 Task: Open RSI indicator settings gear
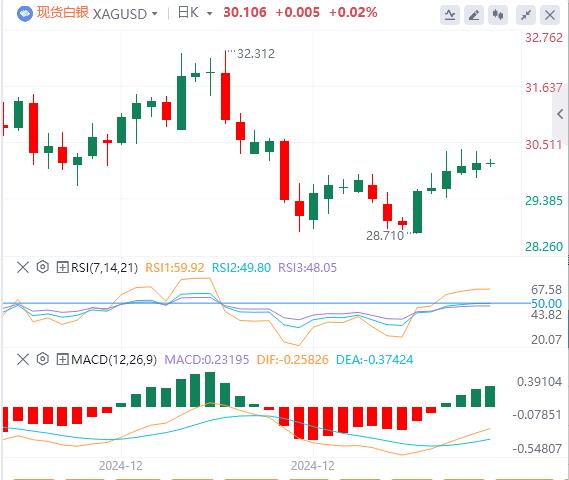click(43, 267)
